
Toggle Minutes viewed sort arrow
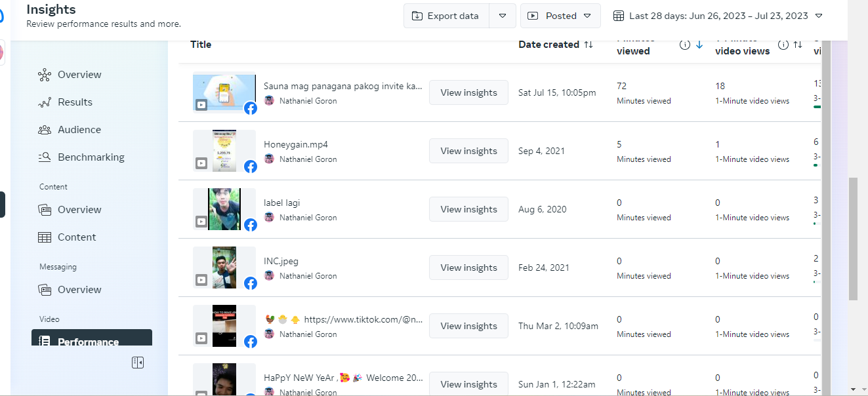click(x=699, y=45)
